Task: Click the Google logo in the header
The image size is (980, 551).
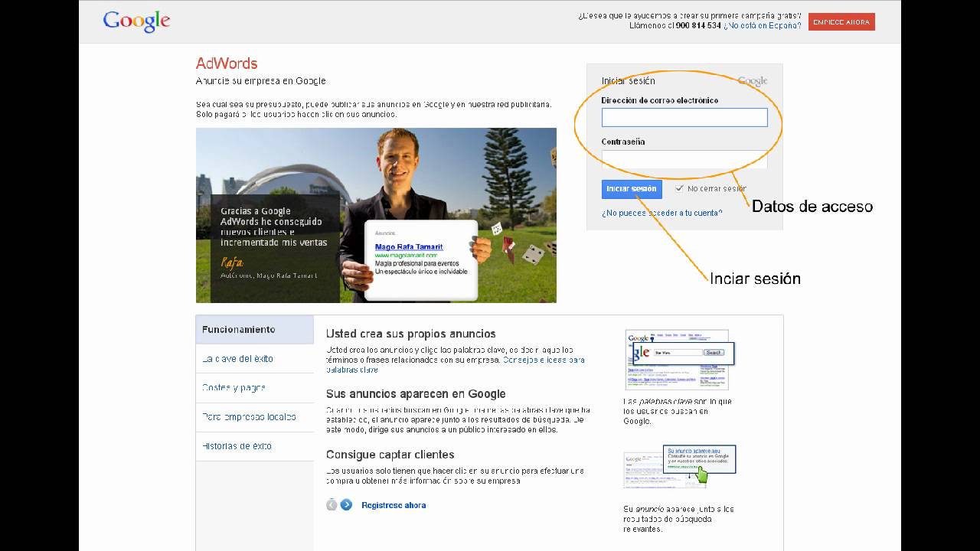Action: point(136,21)
